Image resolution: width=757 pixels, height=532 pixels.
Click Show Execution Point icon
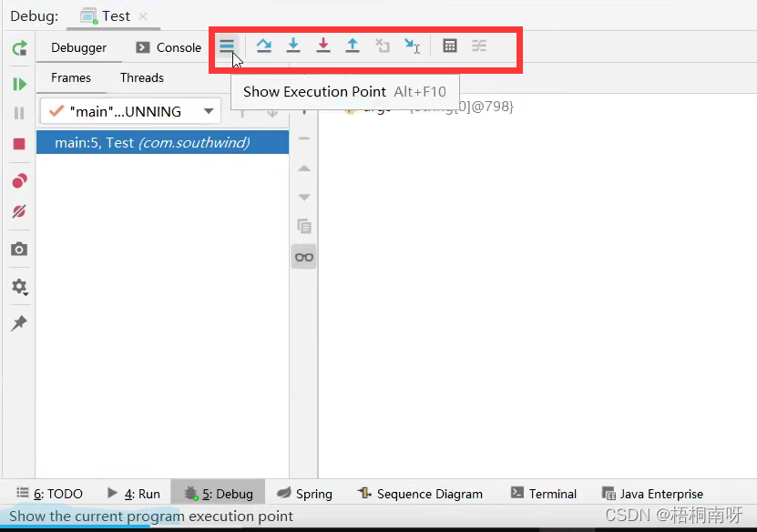[227, 46]
